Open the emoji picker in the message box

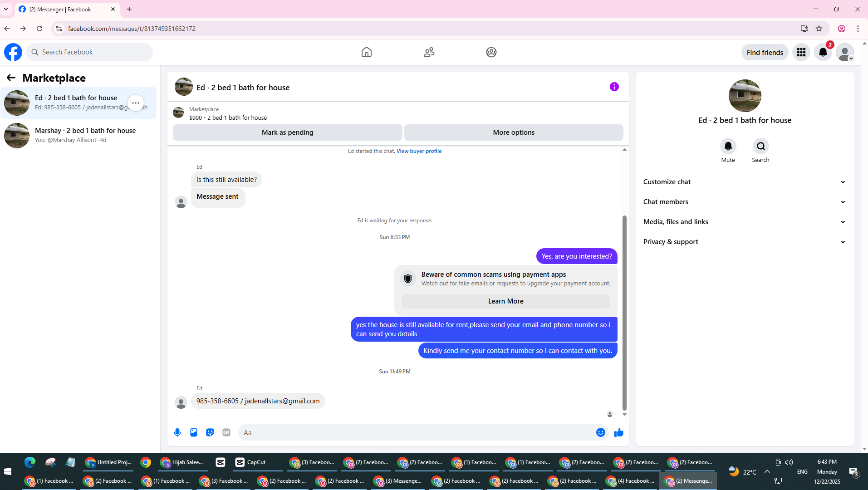tap(601, 432)
